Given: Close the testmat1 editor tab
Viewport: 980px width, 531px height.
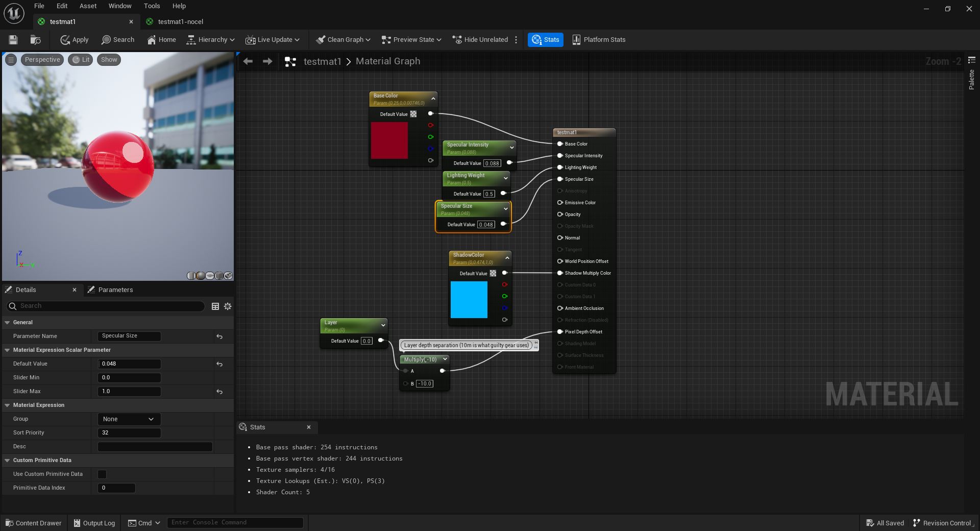Looking at the screenshot, I should [131, 21].
